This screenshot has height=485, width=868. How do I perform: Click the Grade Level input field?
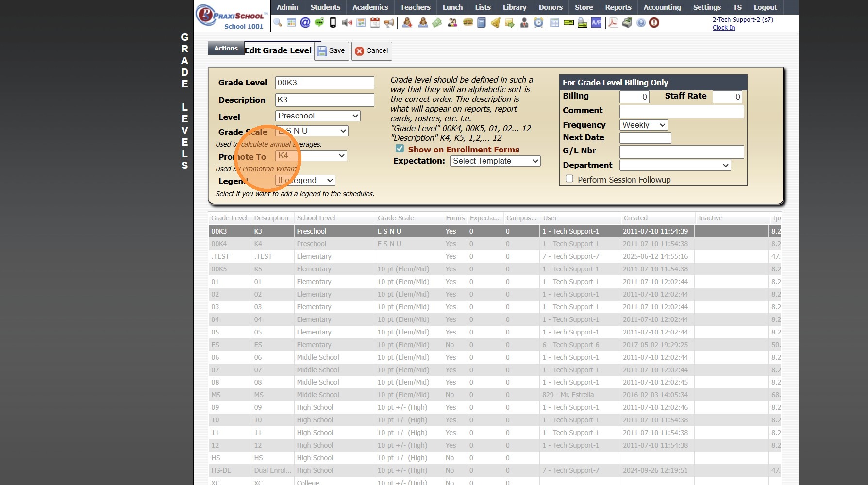pyautogui.click(x=325, y=83)
